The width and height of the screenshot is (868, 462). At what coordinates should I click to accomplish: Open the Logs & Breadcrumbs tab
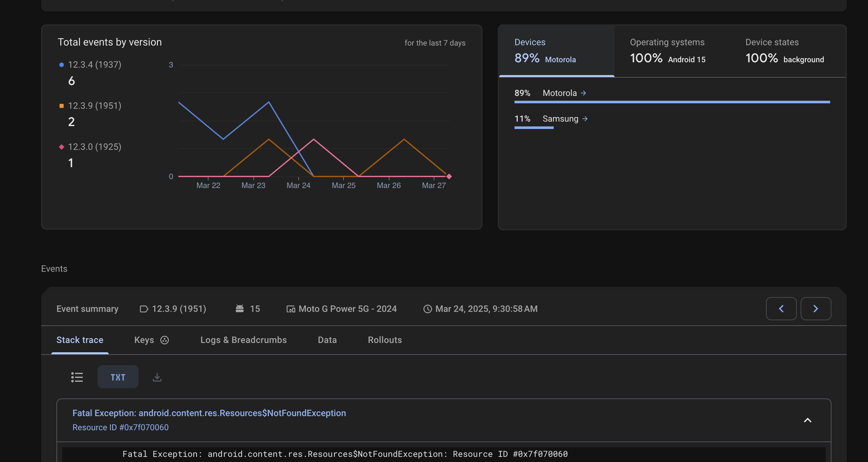tap(243, 340)
